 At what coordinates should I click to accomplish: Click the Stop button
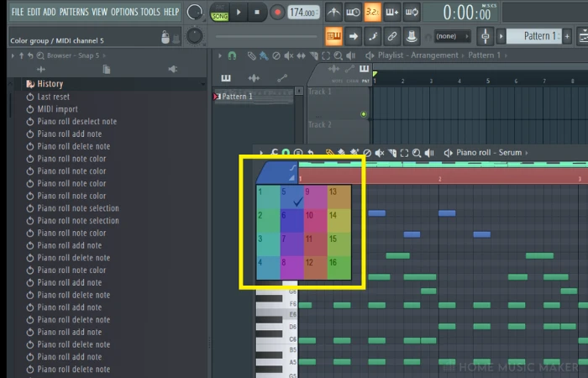point(257,13)
